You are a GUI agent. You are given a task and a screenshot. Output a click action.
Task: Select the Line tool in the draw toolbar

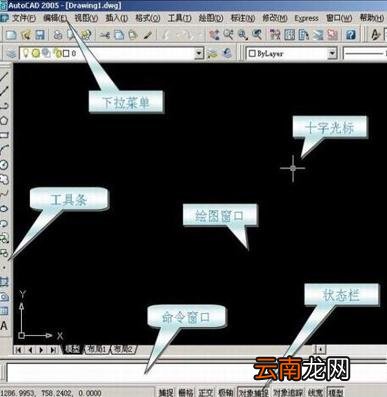pyautogui.click(x=4, y=77)
